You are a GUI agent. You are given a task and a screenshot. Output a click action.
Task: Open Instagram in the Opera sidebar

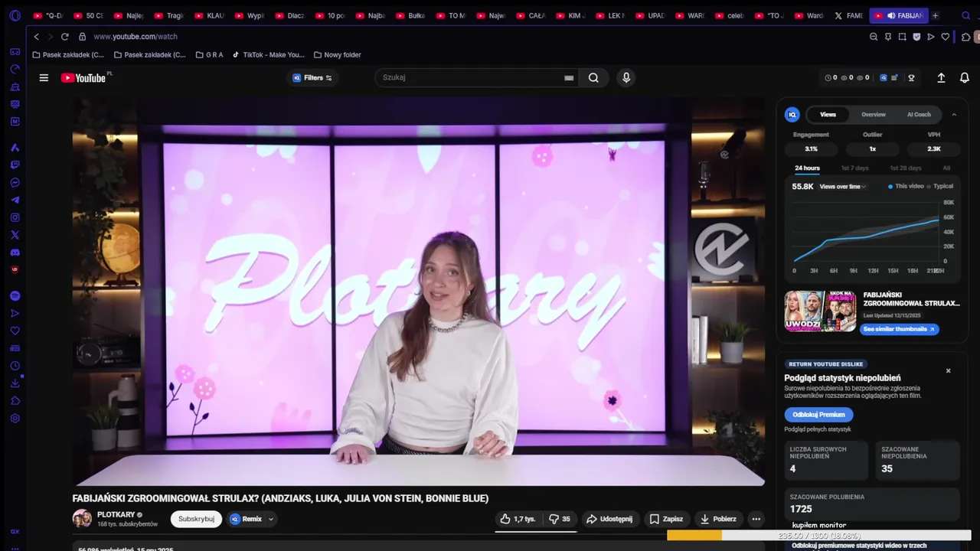pos(15,217)
